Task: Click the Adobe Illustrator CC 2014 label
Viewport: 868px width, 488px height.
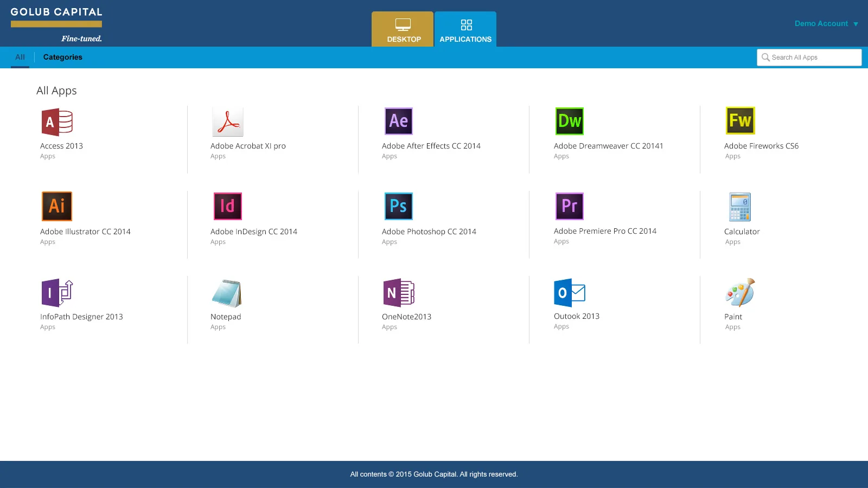Action: point(85,232)
